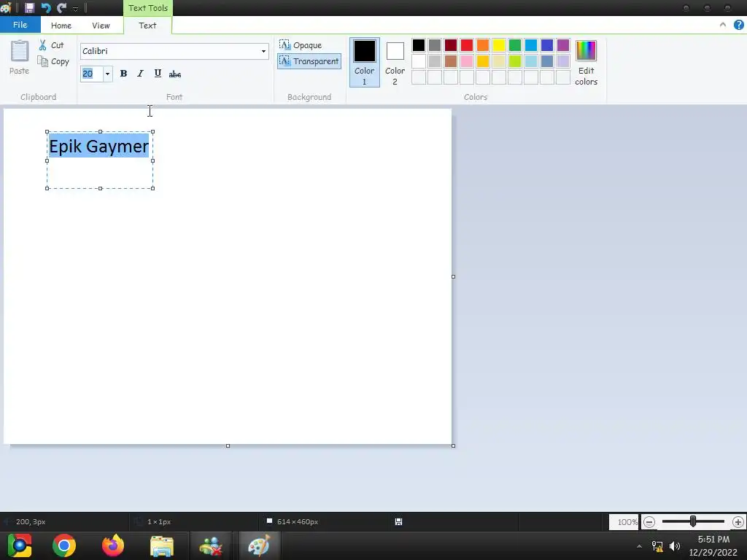747x560 pixels.
Task: Pick the orange color swatch
Action: point(483,45)
